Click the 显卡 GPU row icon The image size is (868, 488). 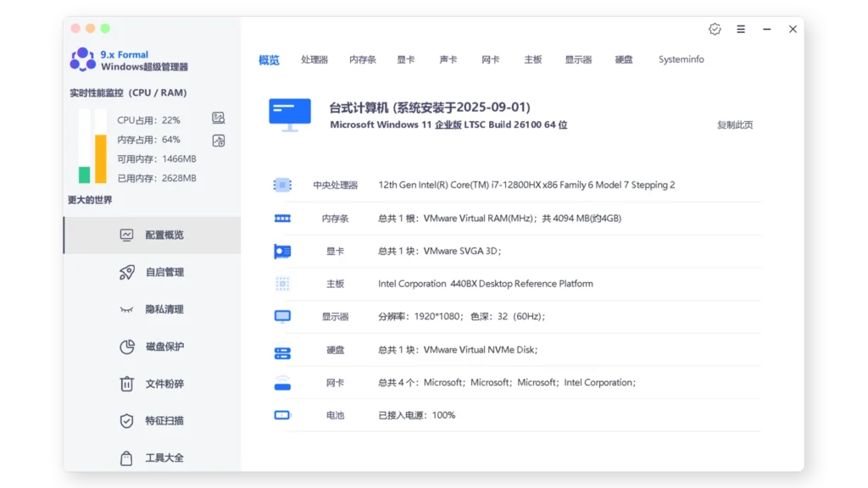tap(281, 251)
